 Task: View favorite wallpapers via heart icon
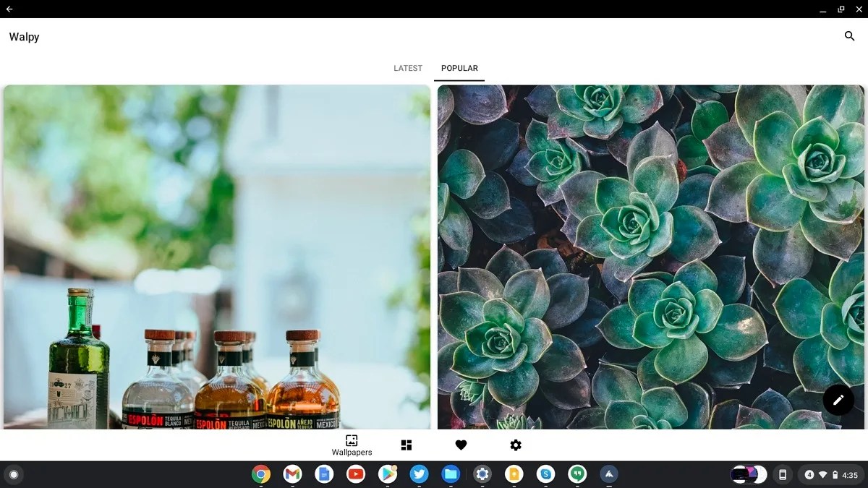[461, 445]
